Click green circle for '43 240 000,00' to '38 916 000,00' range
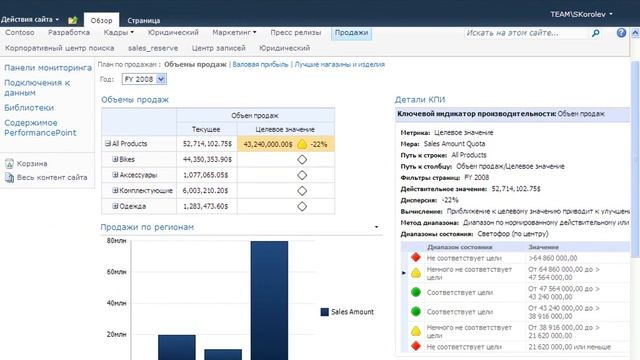The image size is (640, 360). click(x=416, y=311)
